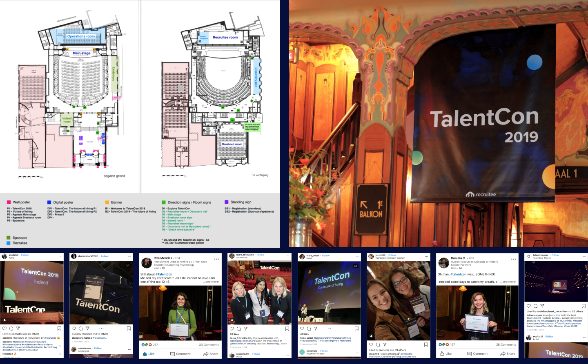Viewport: 588px width, 364px height.
Task: Like dianavanark2005's tote bag post
Action: point(74,328)
